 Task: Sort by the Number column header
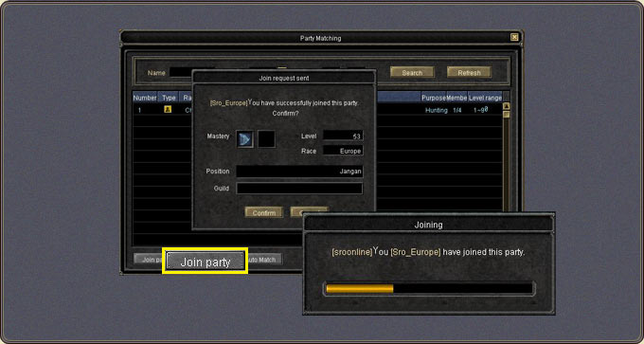tap(145, 98)
